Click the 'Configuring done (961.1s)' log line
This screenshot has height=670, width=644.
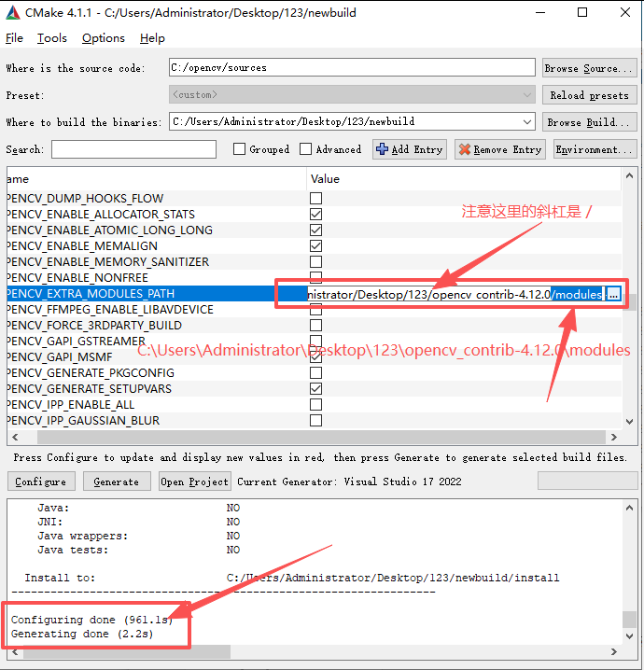92,620
